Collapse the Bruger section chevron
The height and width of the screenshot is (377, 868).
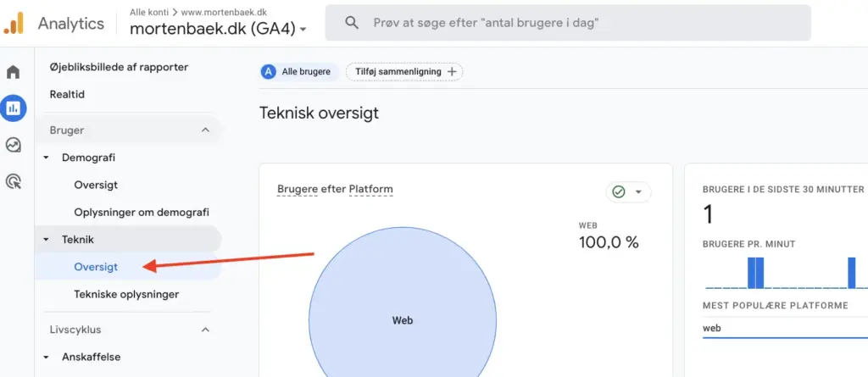click(205, 130)
